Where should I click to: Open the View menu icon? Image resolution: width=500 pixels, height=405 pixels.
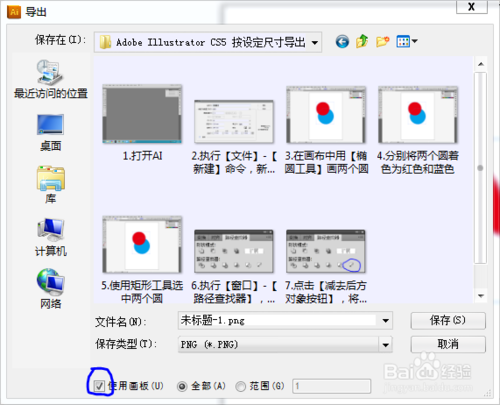coord(406,42)
